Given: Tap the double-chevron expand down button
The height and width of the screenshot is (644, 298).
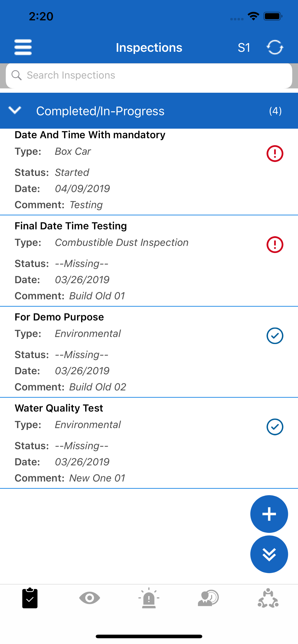Looking at the screenshot, I should (269, 554).
